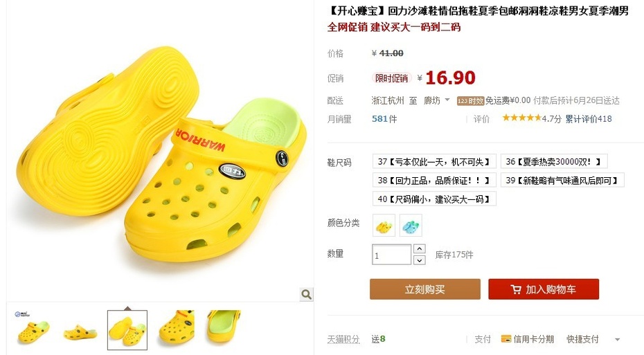Click the 加入购物车 add to cart button

544,289
